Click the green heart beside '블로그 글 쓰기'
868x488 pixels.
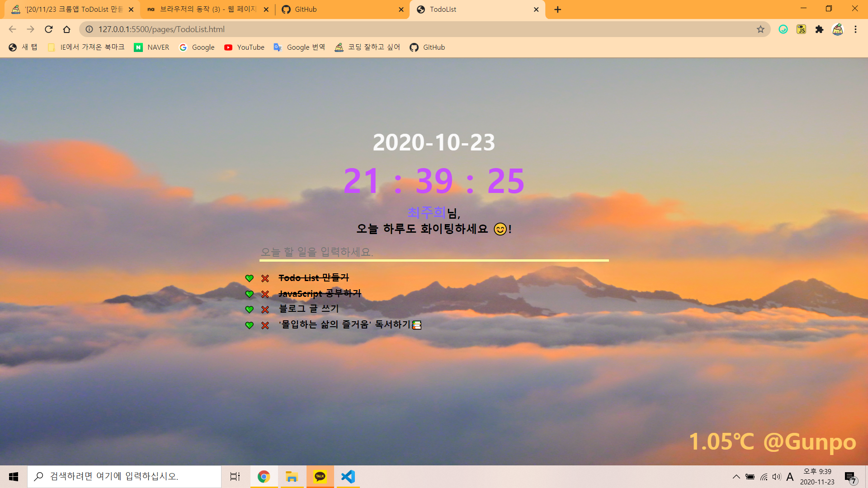coord(249,310)
